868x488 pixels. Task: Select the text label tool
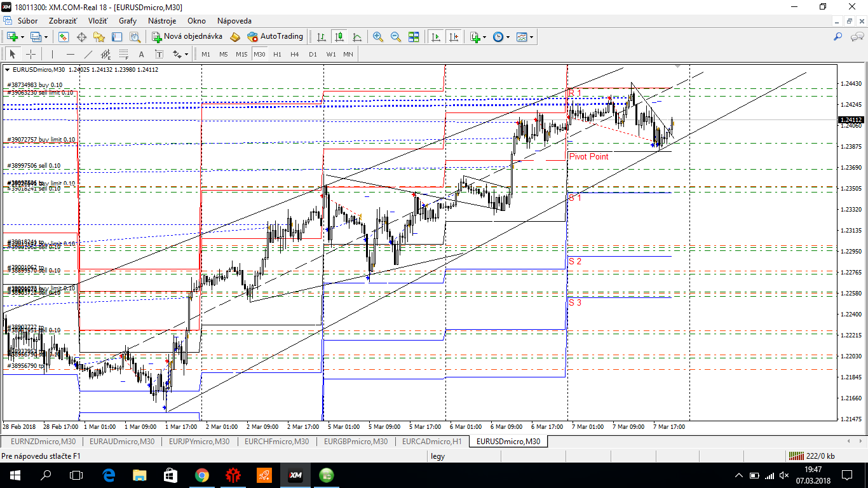159,54
